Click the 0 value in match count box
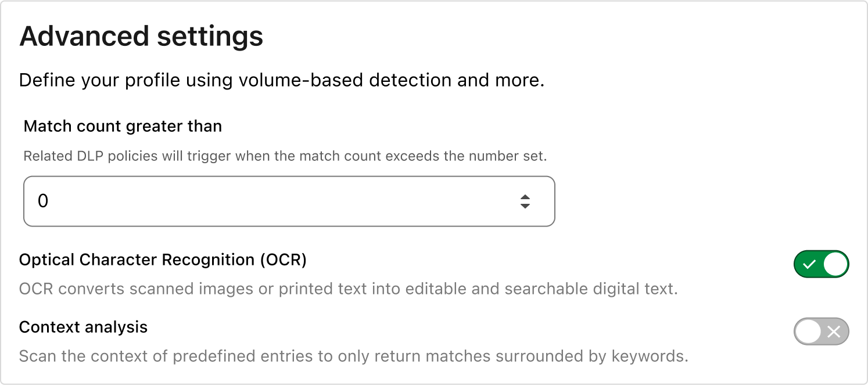Image resolution: width=868 pixels, height=385 pixels. [43, 201]
